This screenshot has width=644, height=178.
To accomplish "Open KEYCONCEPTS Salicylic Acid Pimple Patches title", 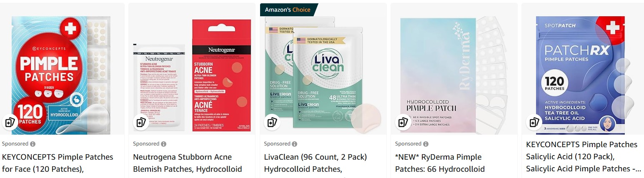I will [x=582, y=156].
